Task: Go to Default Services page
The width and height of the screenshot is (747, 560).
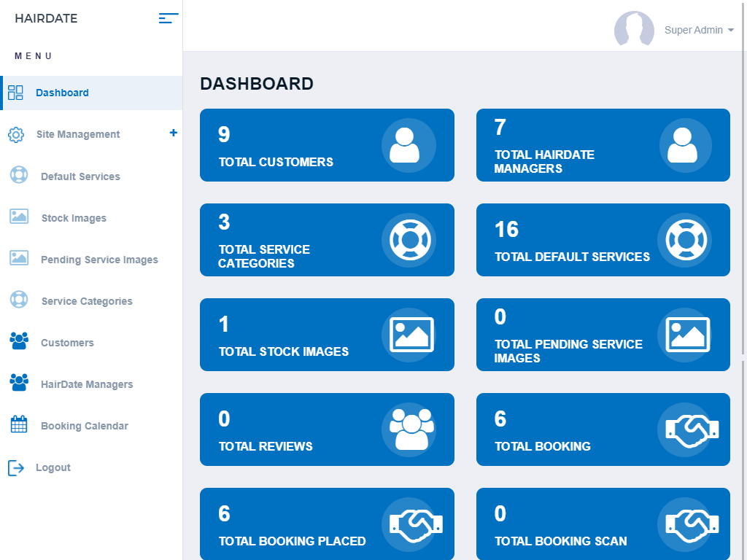Action: 80,176
